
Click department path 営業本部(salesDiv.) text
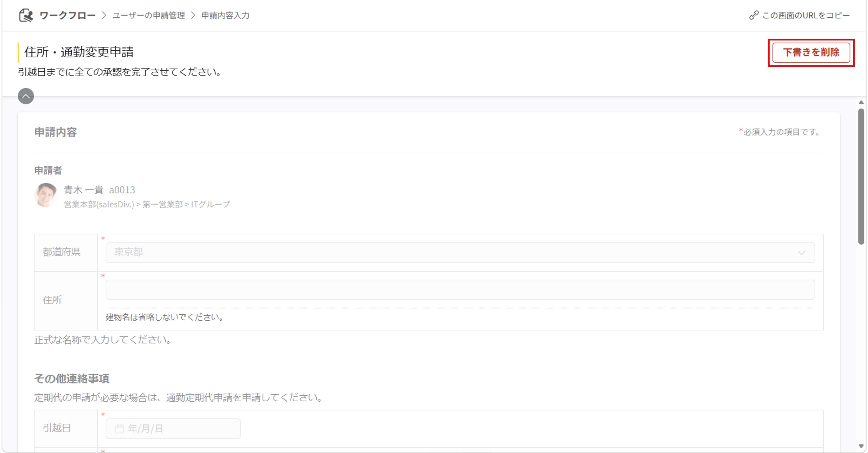tap(99, 205)
